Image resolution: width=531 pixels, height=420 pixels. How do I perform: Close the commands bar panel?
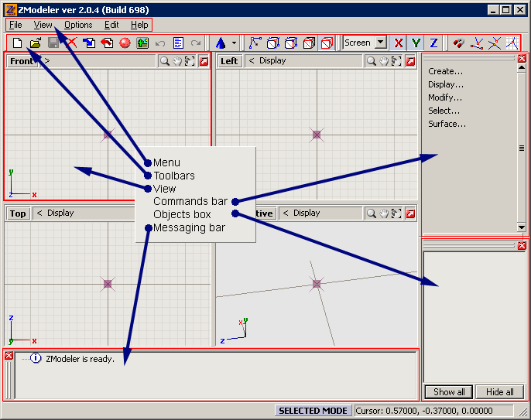point(522,58)
